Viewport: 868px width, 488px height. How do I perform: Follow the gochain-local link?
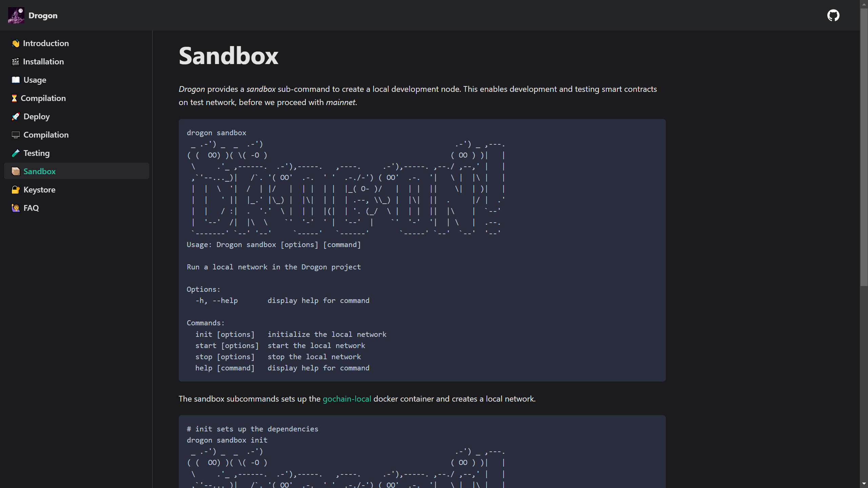(x=347, y=399)
